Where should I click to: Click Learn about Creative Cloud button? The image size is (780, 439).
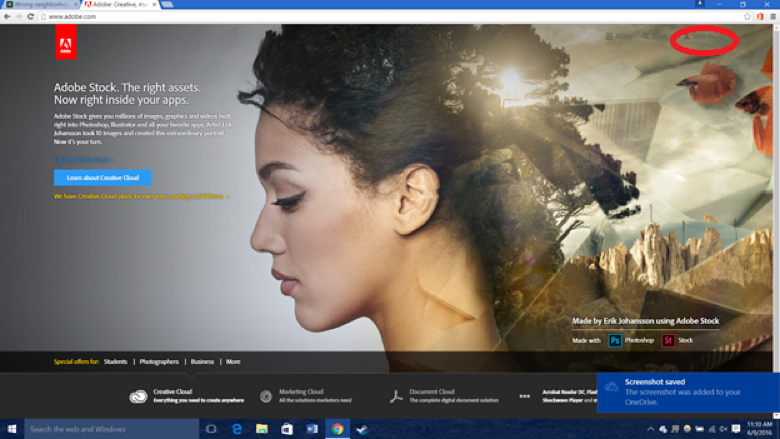click(x=102, y=177)
